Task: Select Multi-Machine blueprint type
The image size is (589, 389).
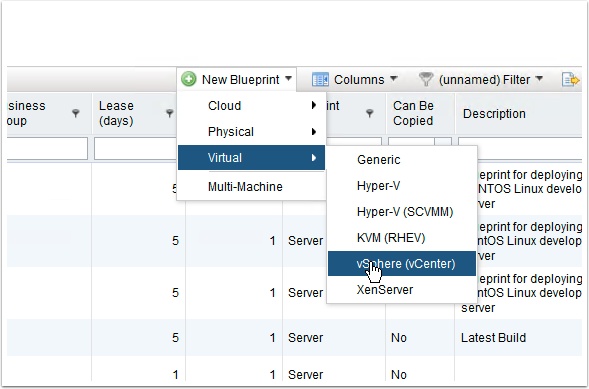Action: tap(251, 187)
